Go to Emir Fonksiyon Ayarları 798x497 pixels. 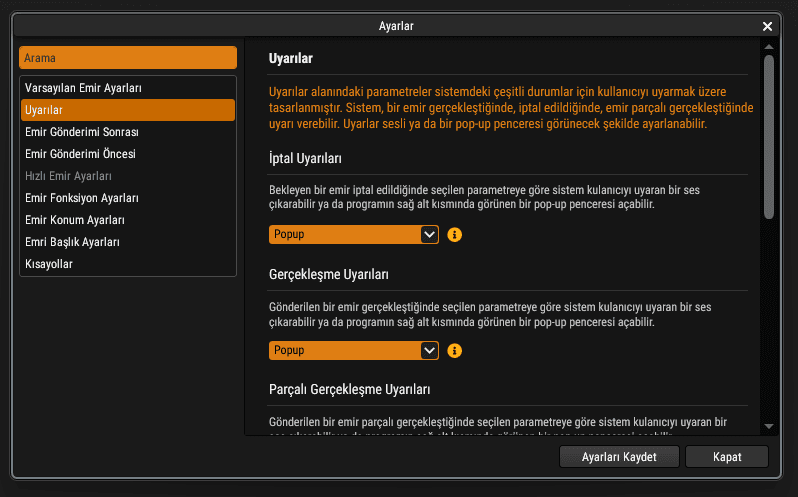[x=128, y=198]
